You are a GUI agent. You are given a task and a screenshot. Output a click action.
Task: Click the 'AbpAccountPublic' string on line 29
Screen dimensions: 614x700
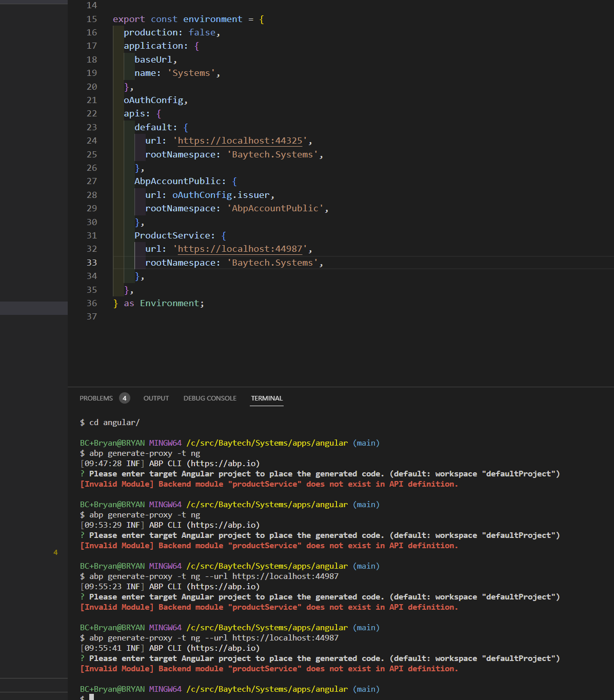tap(275, 208)
